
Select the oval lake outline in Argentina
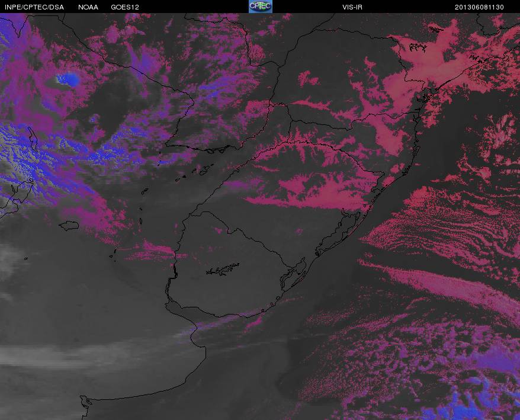click(x=69, y=226)
